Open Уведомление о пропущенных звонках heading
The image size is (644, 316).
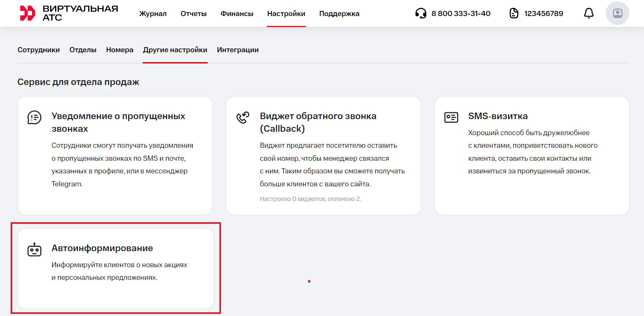point(118,122)
